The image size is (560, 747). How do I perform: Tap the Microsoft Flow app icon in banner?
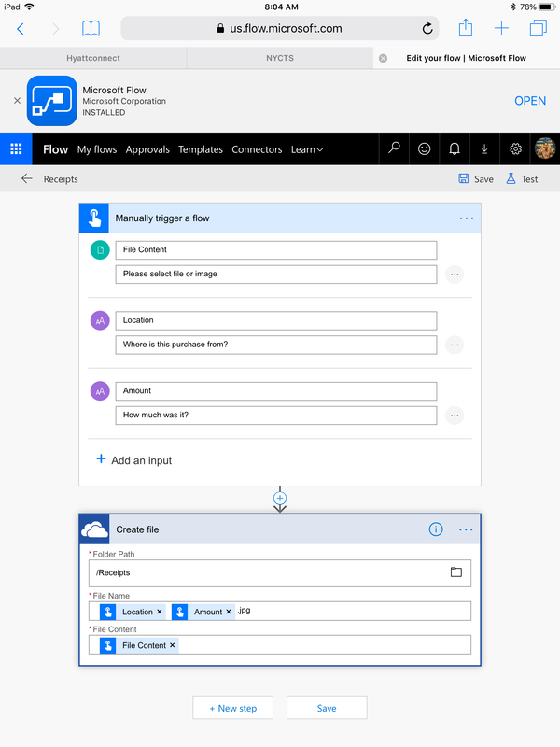click(52, 101)
